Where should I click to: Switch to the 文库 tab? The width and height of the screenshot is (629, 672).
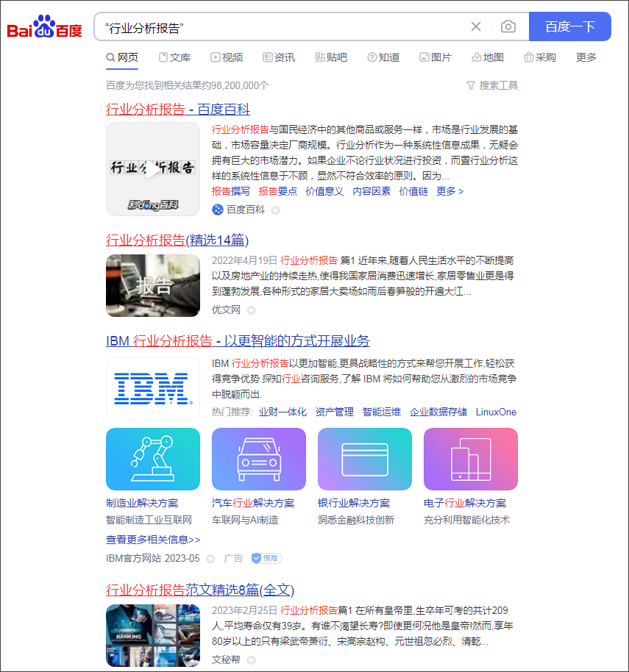pyautogui.click(x=174, y=57)
